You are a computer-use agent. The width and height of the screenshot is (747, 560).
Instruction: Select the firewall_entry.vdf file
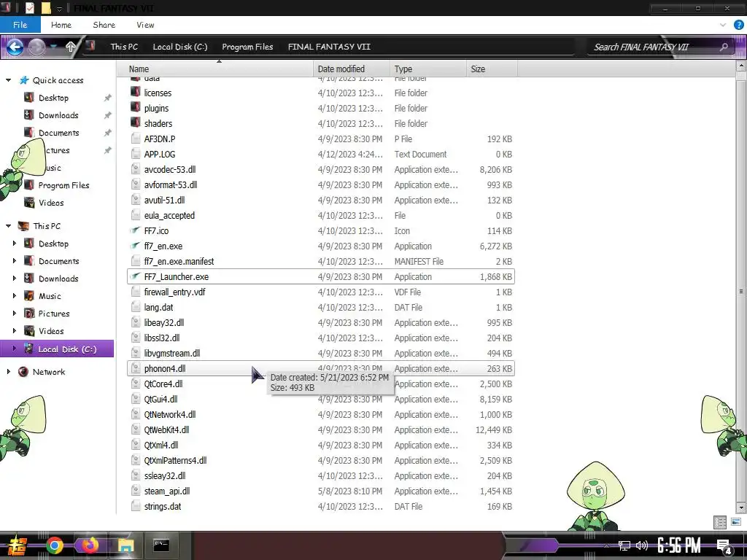321,292
